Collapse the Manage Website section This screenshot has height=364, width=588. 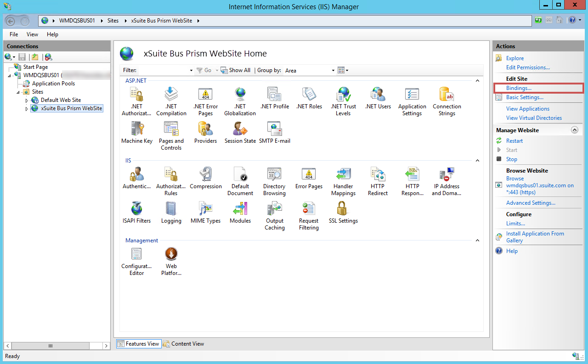574,130
